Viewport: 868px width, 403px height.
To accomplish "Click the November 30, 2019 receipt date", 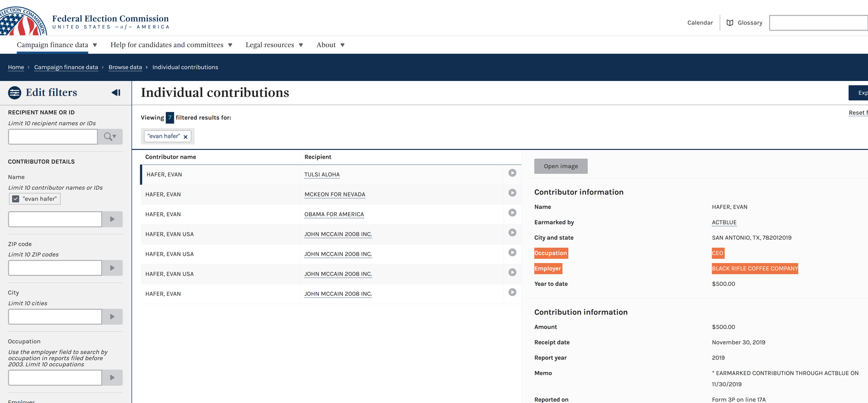I will point(739,343).
